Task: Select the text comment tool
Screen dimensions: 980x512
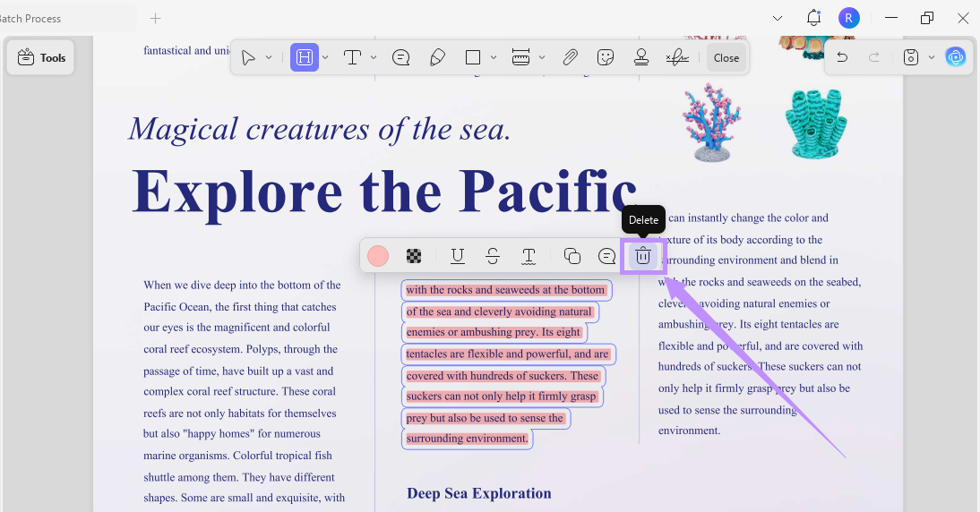Action: click(353, 58)
